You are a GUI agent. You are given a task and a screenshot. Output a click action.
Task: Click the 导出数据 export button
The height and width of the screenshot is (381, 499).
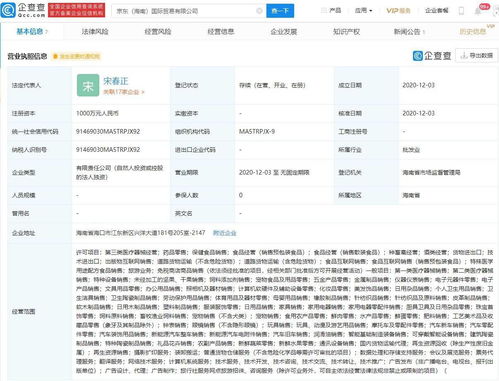tap(477, 56)
